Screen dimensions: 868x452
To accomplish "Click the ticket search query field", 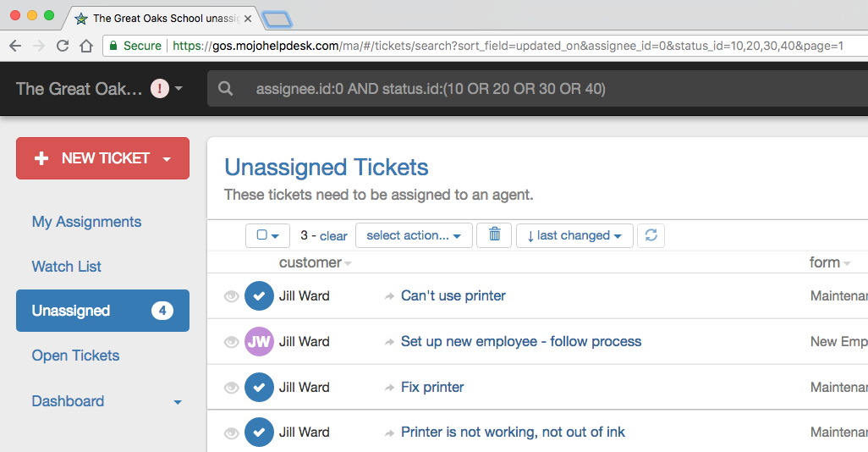I will coord(508,89).
